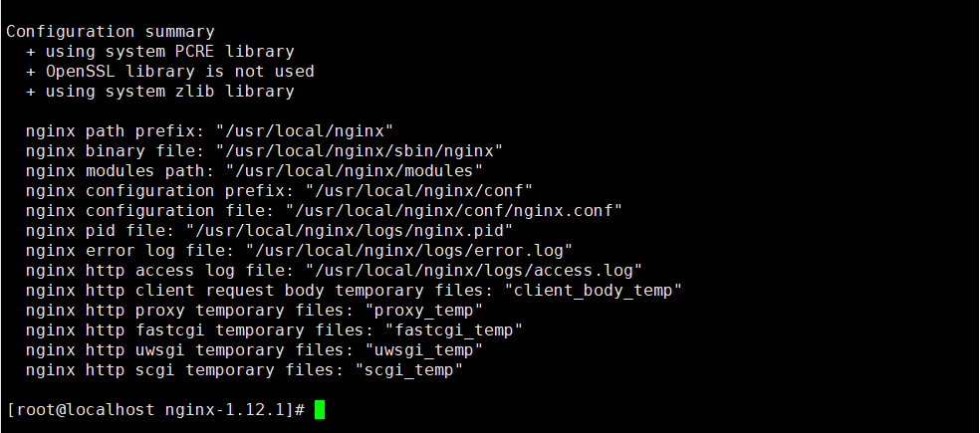Click the "OpenSSL library is not used" line

click(169, 72)
